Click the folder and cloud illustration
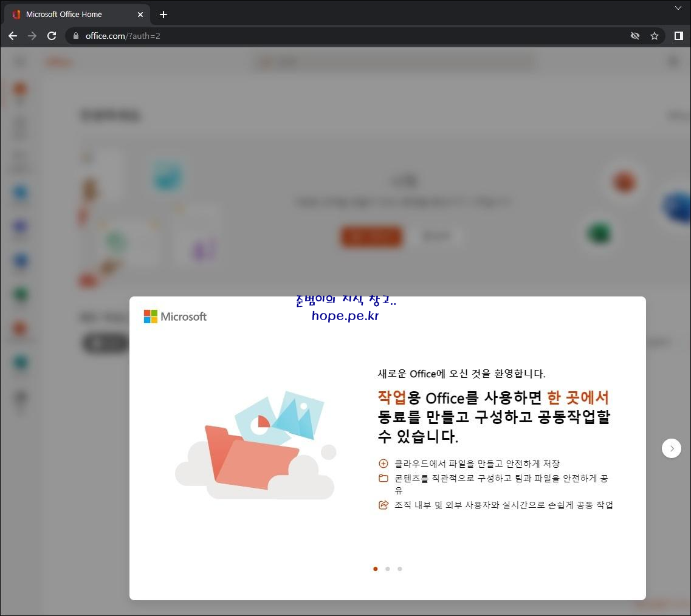 [x=256, y=445]
